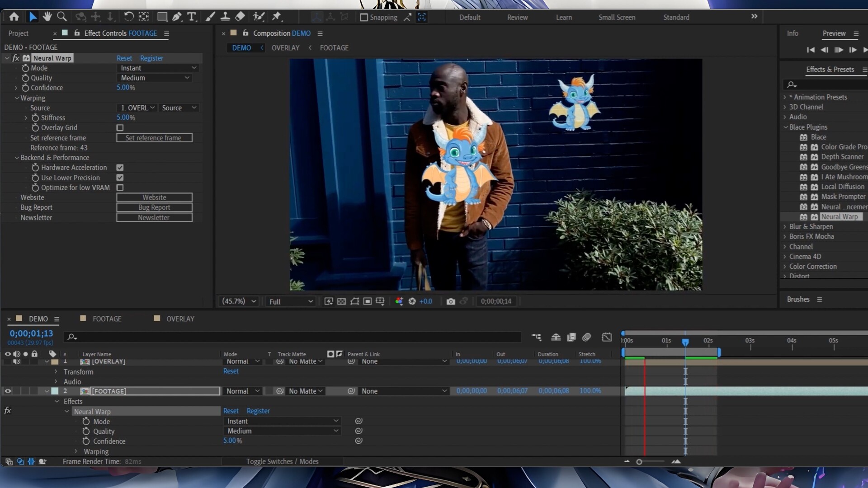The image size is (868, 488).
Task: Toggle the Transparency Grid icon
Action: (x=341, y=301)
